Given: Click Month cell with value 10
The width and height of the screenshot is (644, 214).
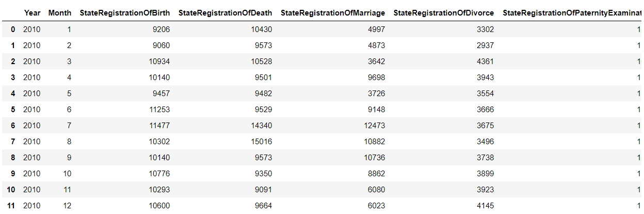Looking at the screenshot, I should (67, 174).
